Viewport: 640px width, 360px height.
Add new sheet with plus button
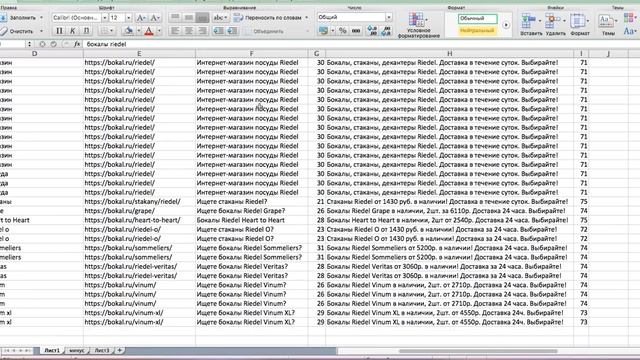pos(120,350)
